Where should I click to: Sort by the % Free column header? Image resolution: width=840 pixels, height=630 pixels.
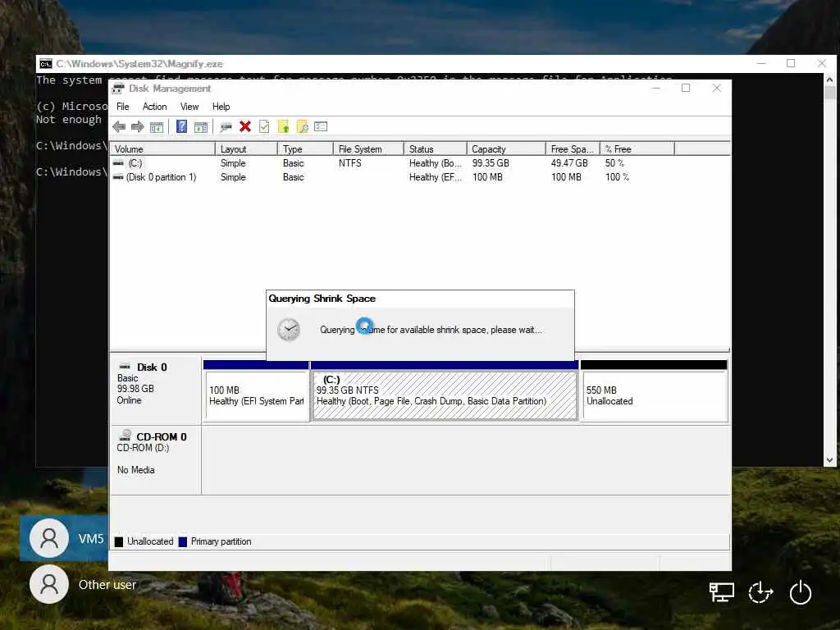(637, 149)
